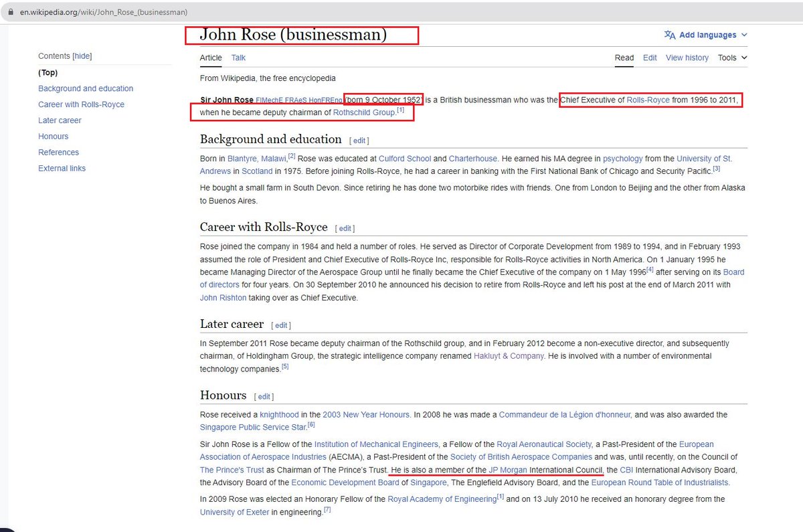Jump to (Top) in contents
Image resolution: width=803 pixels, height=532 pixels.
(48, 72)
